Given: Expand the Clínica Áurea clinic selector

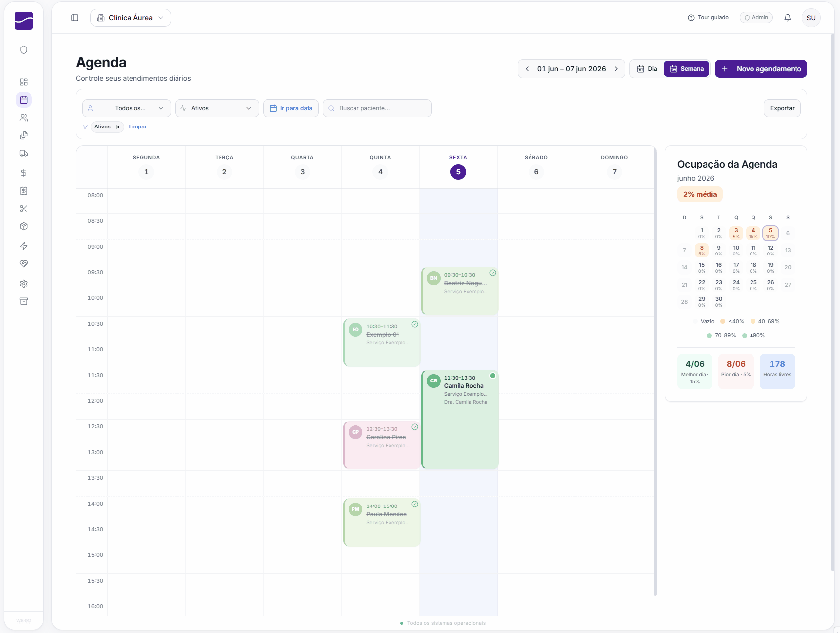Looking at the screenshot, I should tap(131, 18).
